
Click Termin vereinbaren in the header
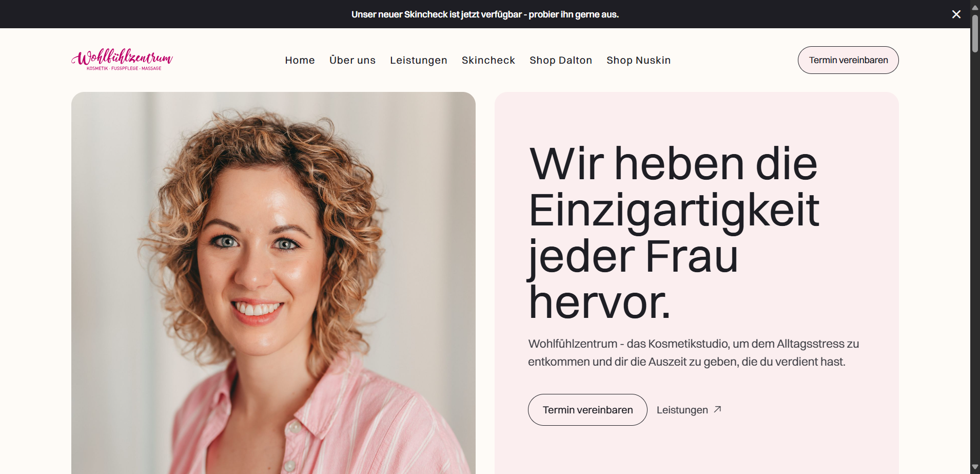(x=848, y=60)
